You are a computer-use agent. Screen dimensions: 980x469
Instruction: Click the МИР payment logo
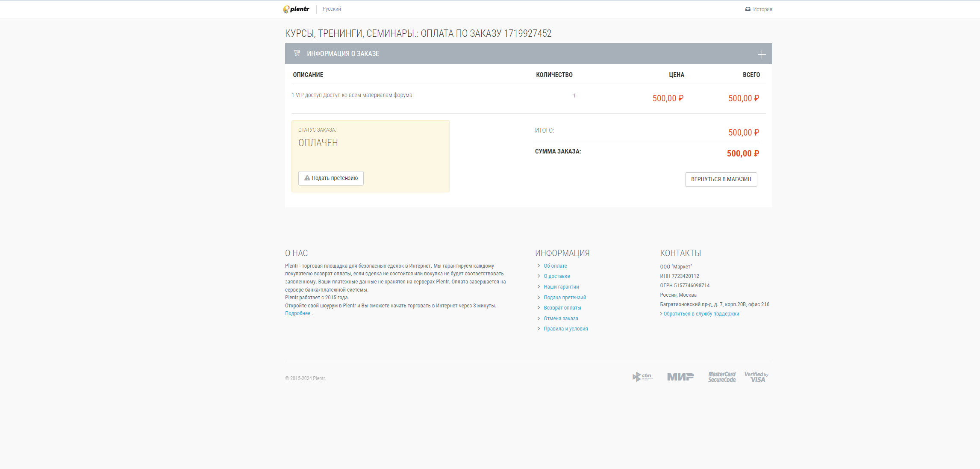(x=680, y=377)
